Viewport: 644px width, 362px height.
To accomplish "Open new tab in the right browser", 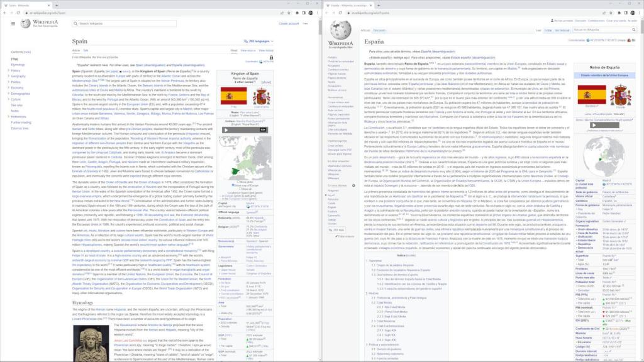I will [x=379, y=5].
